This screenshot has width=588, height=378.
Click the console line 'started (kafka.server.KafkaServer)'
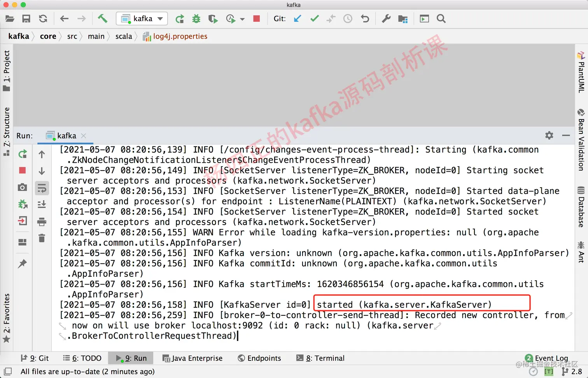[x=404, y=304]
